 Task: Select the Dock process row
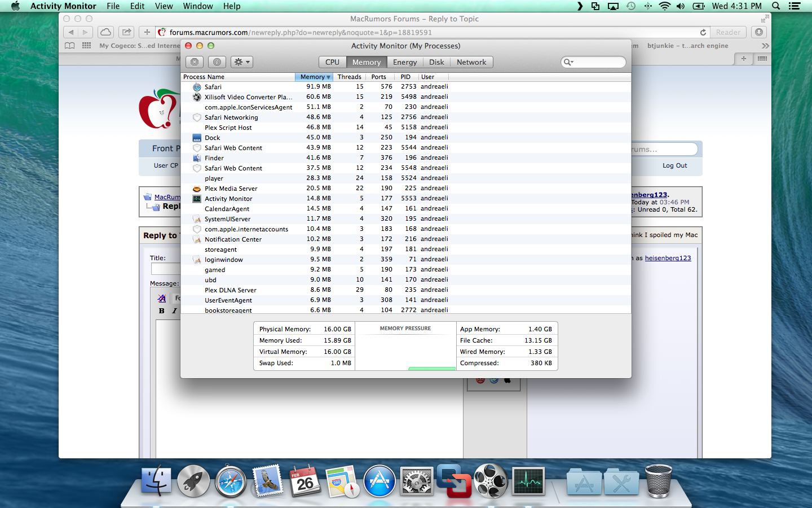406,138
